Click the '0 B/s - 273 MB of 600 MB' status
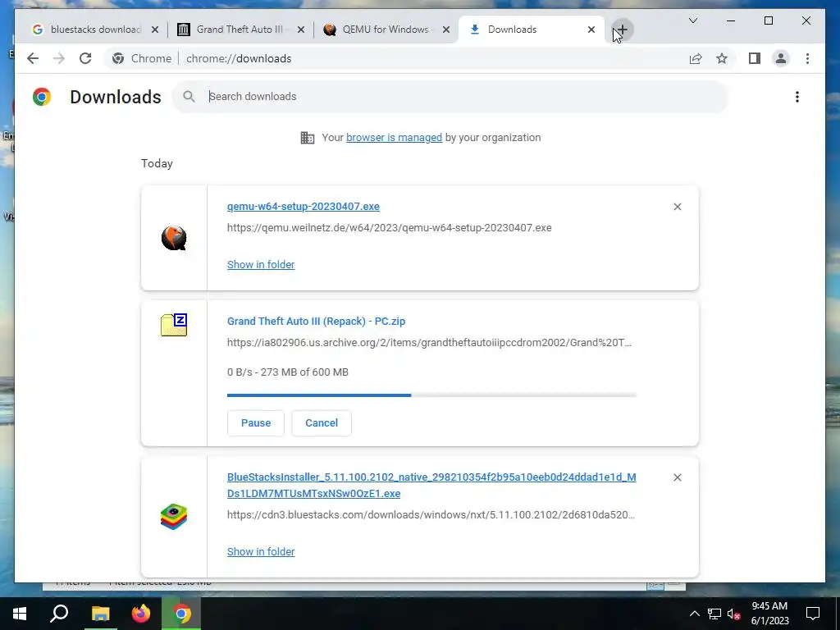 click(x=288, y=372)
